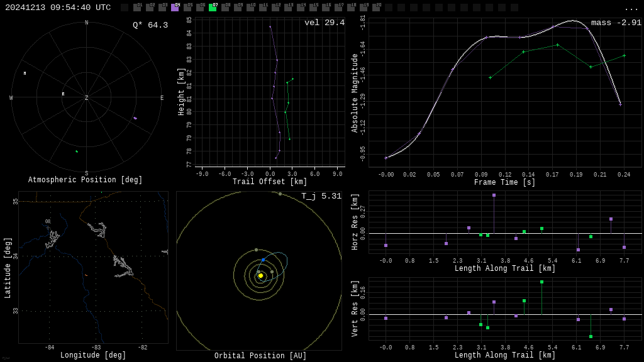This screenshot has width=644, height=362.
Task: Click the Z zenith center of polar plot
Action: click(x=87, y=98)
